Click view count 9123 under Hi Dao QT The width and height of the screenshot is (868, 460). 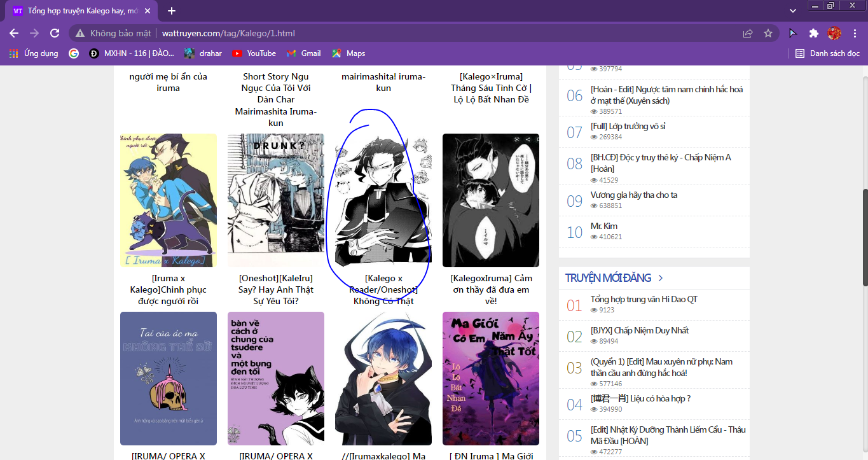(x=602, y=310)
